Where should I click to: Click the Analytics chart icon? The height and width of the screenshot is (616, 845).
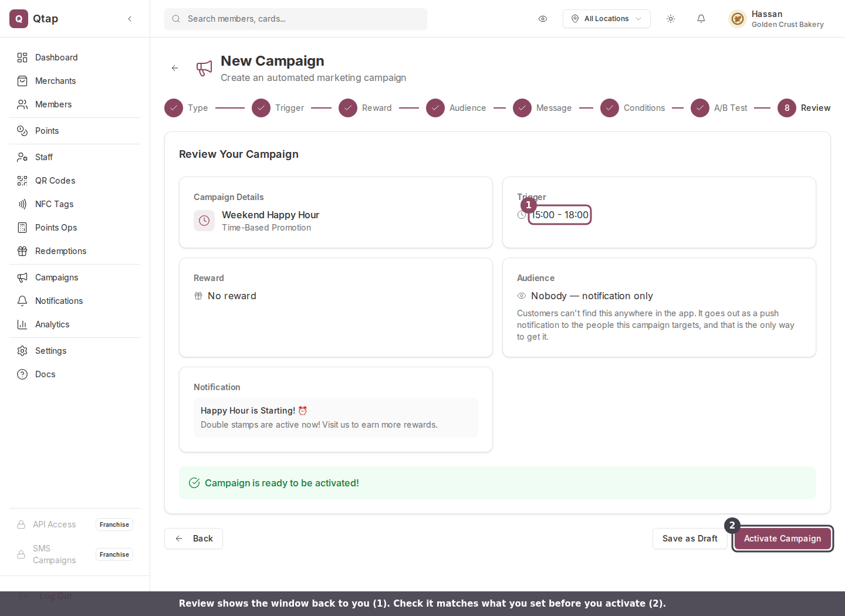(x=22, y=324)
